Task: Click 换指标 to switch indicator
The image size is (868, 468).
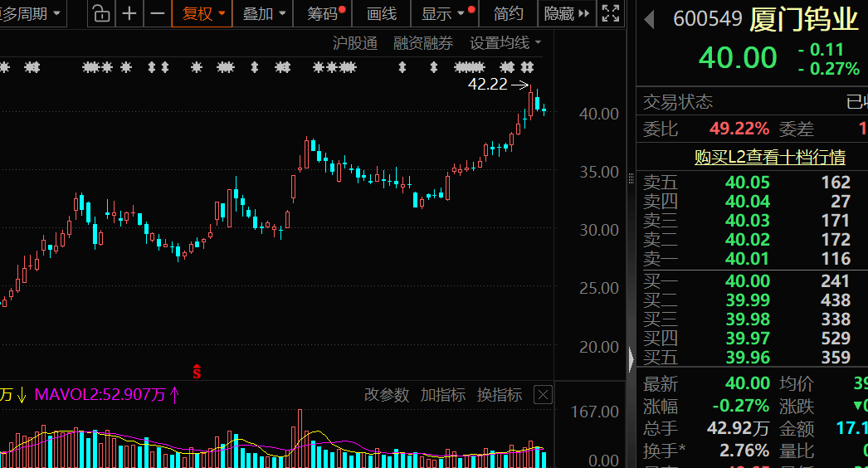Action: click(500, 395)
